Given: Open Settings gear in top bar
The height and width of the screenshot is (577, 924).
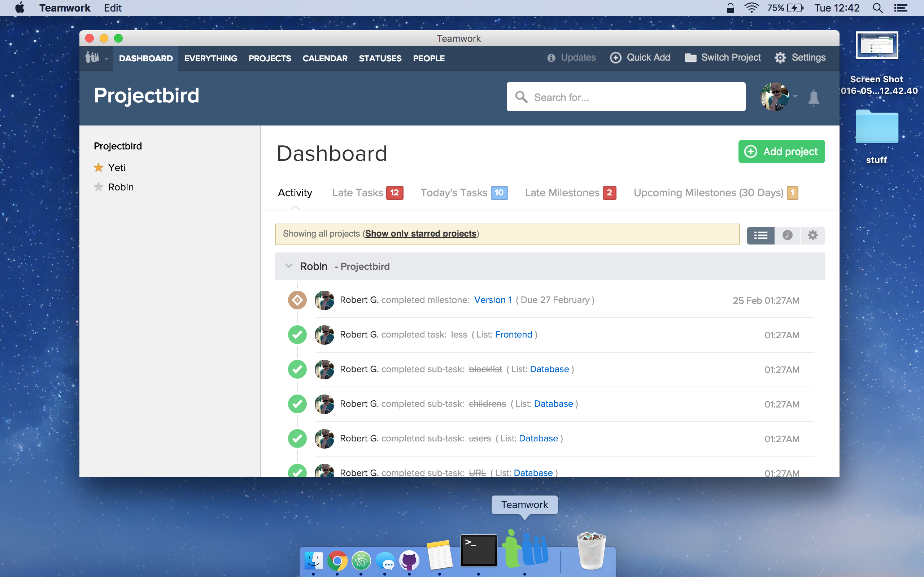Looking at the screenshot, I should [780, 58].
